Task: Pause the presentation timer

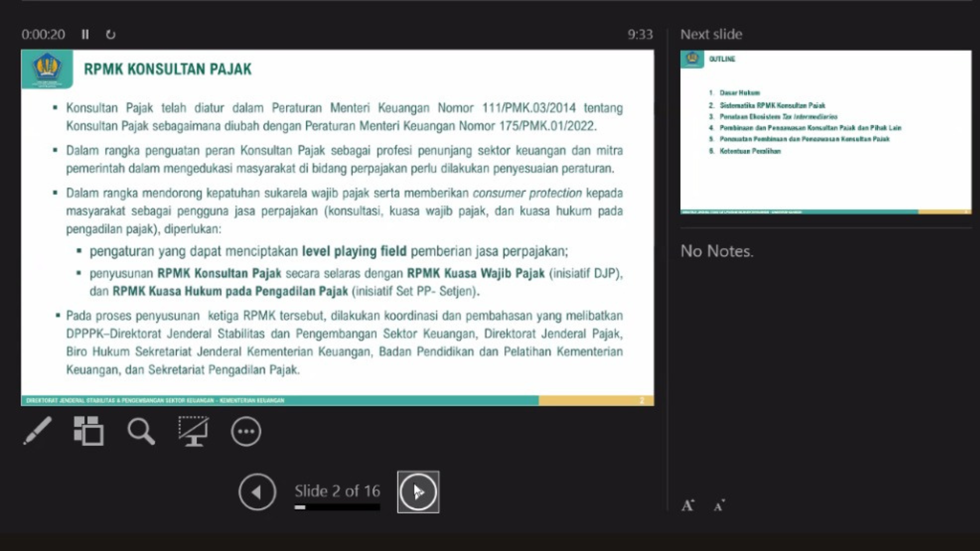Action: (x=85, y=34)
